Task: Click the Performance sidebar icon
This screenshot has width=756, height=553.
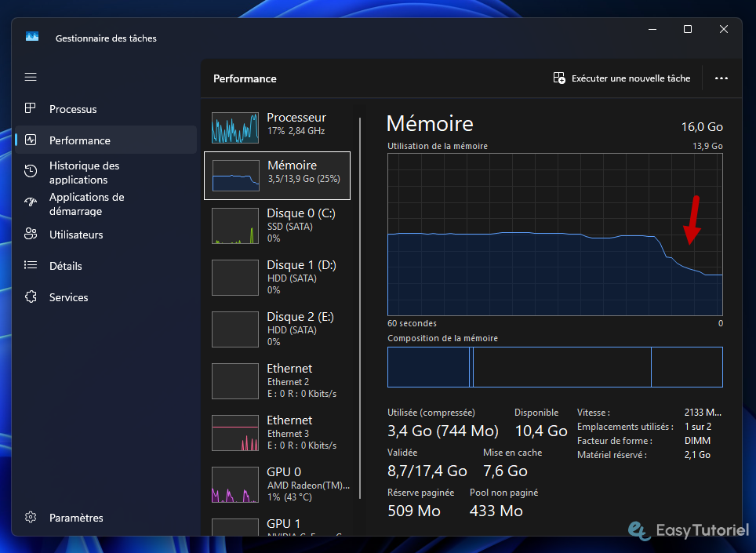Action: pyautogui.click(x=31, y=140)
